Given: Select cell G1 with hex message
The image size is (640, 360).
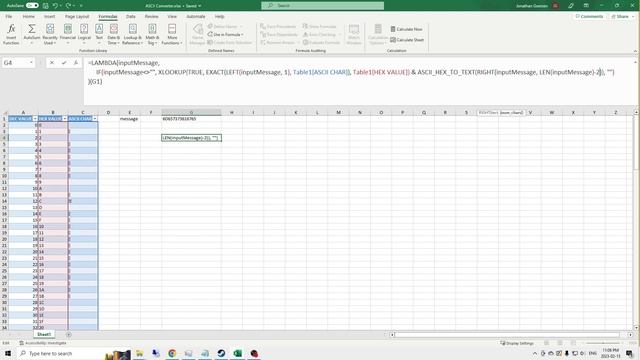Looking at the screenshot, I should 191,119.
